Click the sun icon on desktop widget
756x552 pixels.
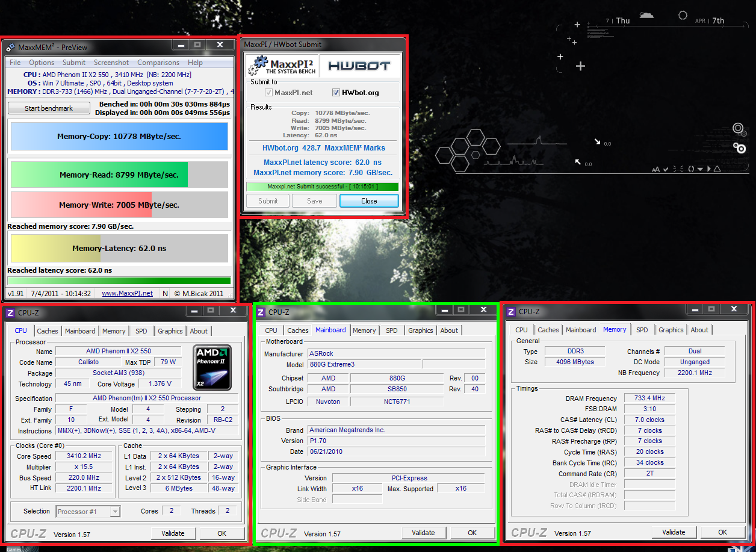point(683,16)
